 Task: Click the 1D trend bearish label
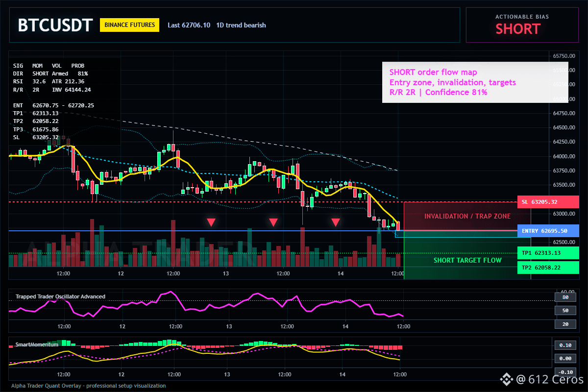241,25
